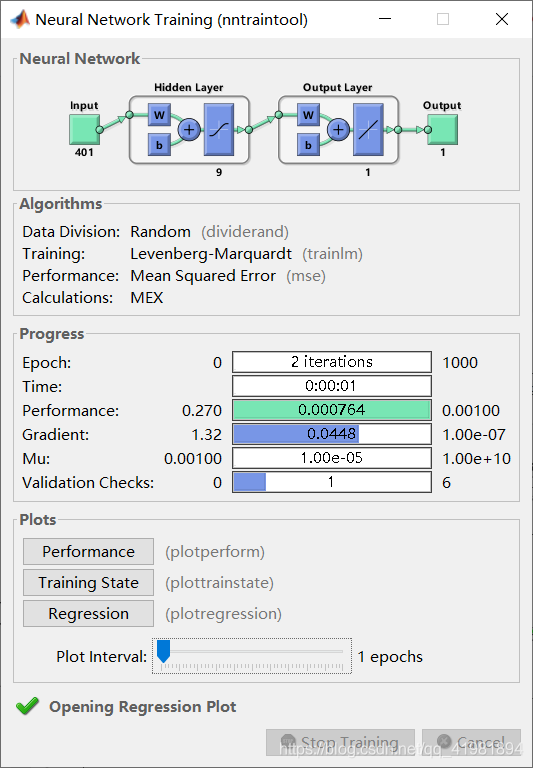Click the Hidden Layer summation plus icon
The height and width of the screenshot is (768, 533).
coord(189,130)
